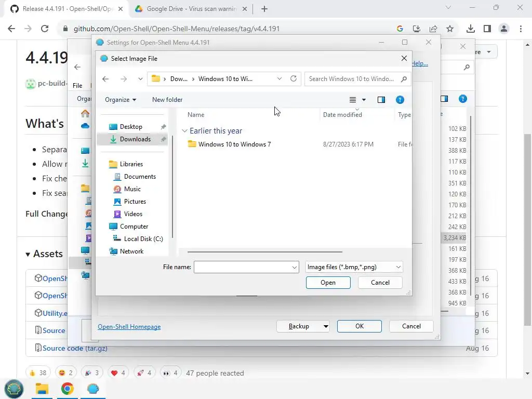Open File Explorer from taskbar

click(x=42, y=389)
